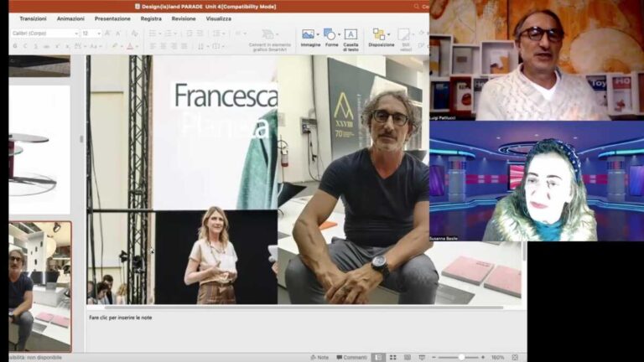
Task: Click the zoom in plus button
Action: (x=483, y=358)
